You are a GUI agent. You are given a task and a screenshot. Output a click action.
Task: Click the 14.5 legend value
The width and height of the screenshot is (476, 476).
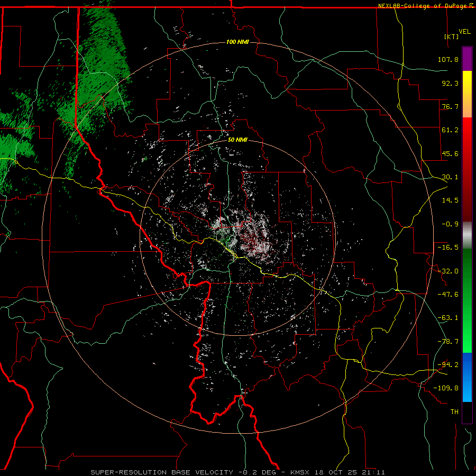[450, 200]
